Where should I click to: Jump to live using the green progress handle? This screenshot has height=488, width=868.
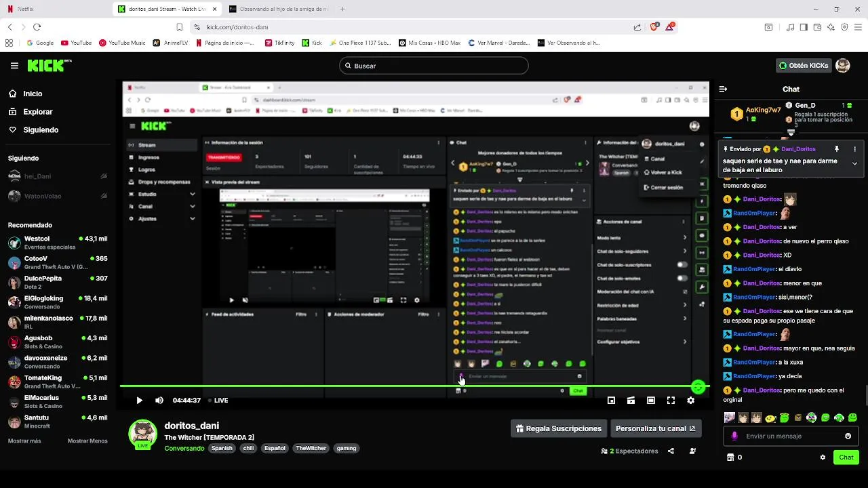click(698, 386)
